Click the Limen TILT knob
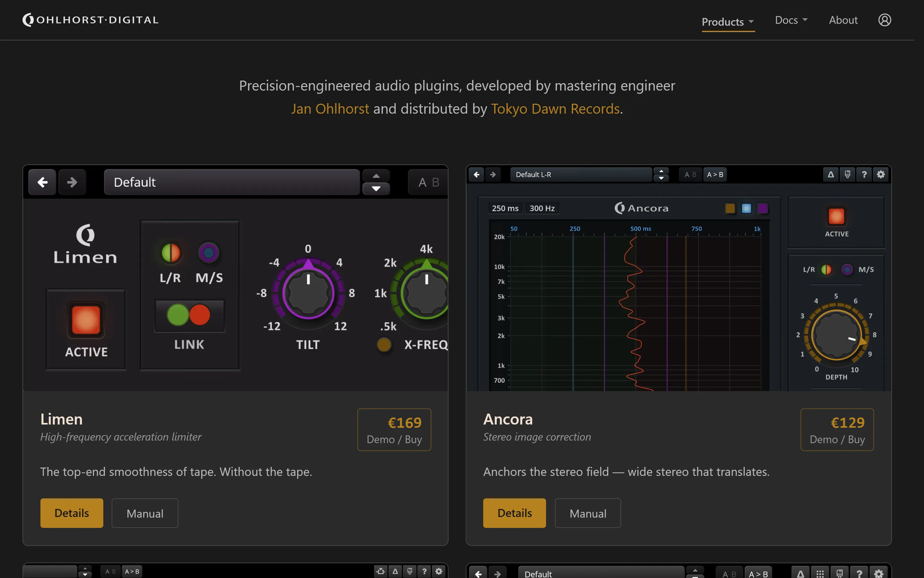This screenshot has height=578, width=924. pos(308,293)
